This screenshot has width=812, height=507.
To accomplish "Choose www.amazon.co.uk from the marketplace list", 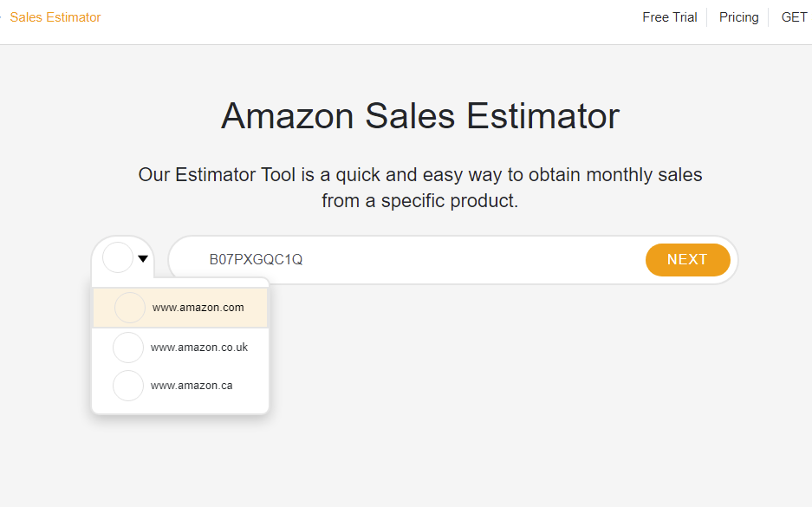I will coord(198,348).
